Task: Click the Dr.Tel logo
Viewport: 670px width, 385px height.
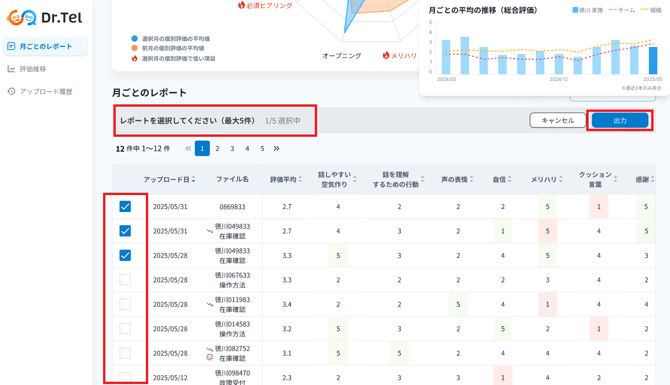Action: [44, 18]
